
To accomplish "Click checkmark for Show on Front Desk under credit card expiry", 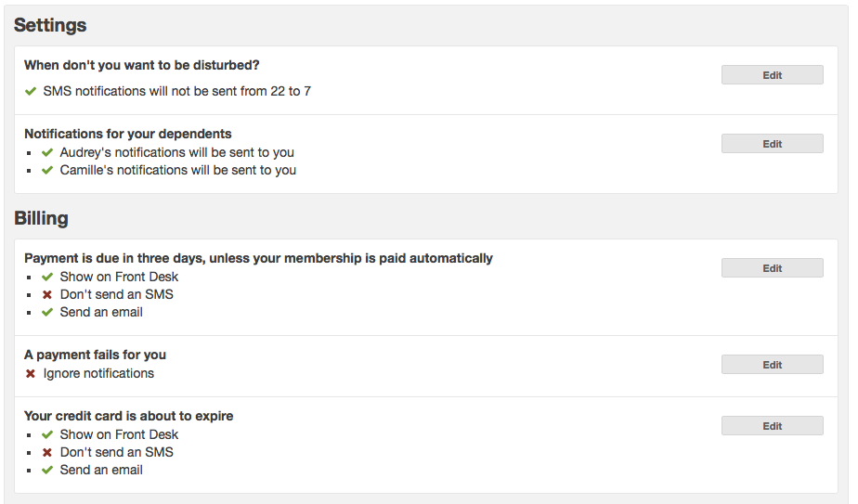I will point(47,434).
